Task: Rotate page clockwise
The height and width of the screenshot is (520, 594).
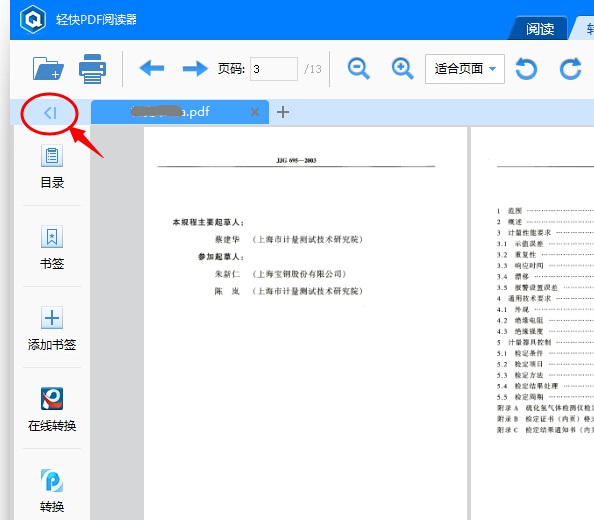Action: click(x=571, y=69)
